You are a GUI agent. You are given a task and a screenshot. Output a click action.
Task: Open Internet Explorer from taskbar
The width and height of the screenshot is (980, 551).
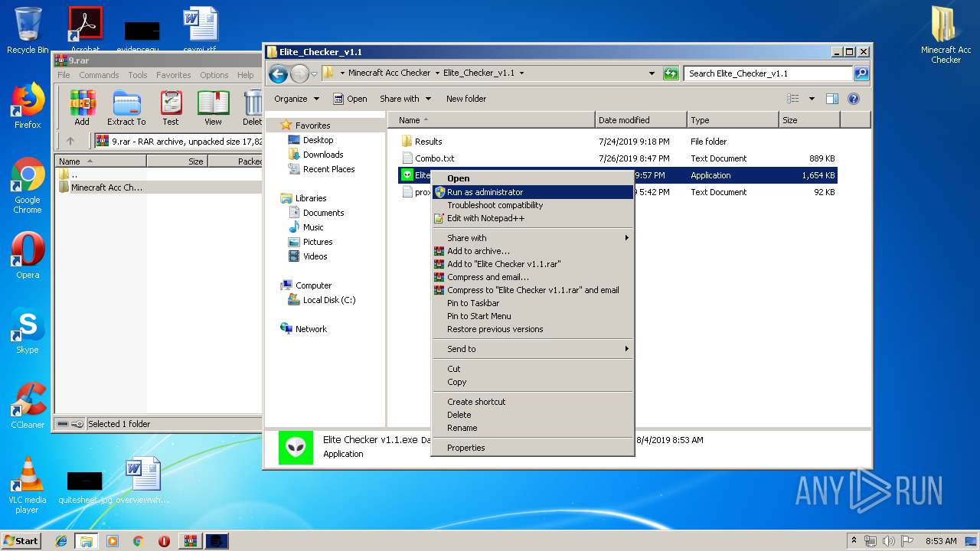pyautogui.click(x=61, y=541)
